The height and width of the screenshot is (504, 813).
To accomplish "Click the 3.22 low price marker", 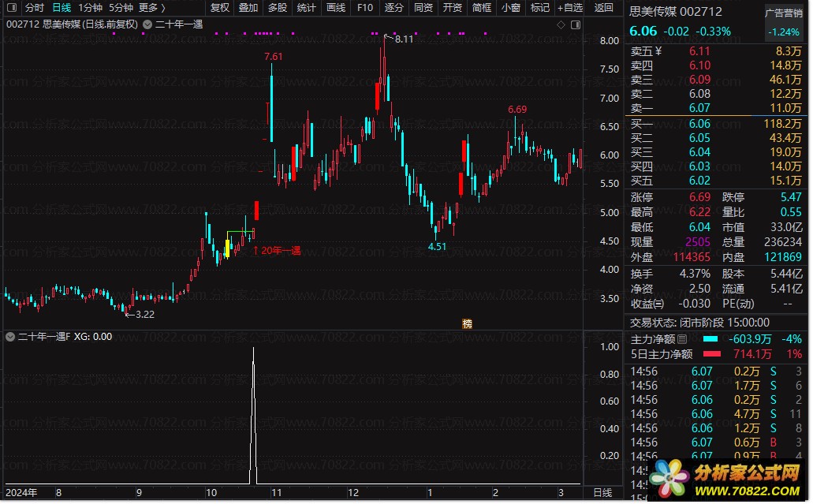I will tap(144, 315).
